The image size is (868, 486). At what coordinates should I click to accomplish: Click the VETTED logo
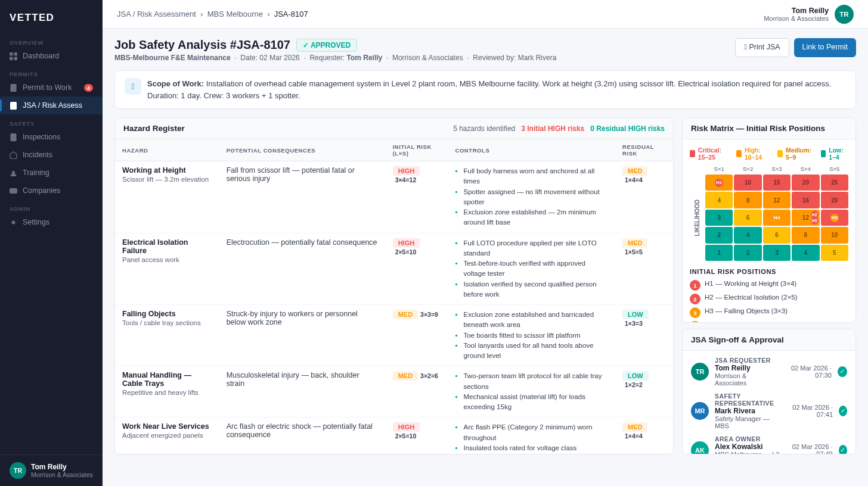coord(30,17)
